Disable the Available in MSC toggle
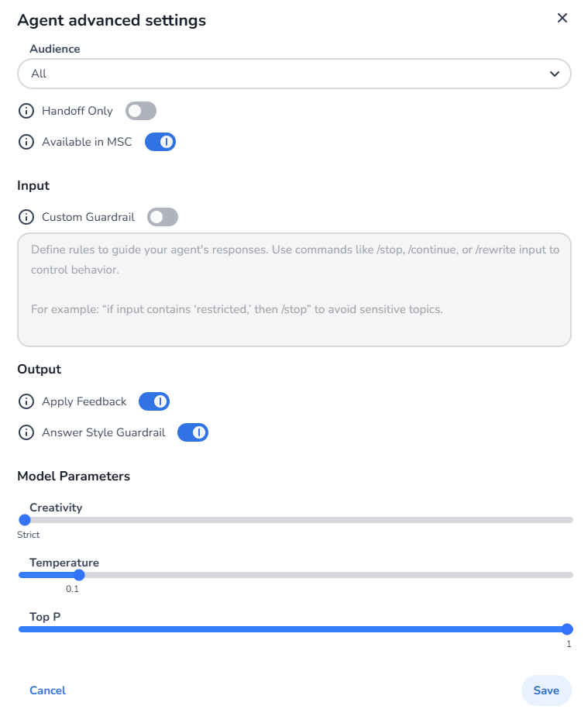The image size is (588, 723). [x=160, y=142]
